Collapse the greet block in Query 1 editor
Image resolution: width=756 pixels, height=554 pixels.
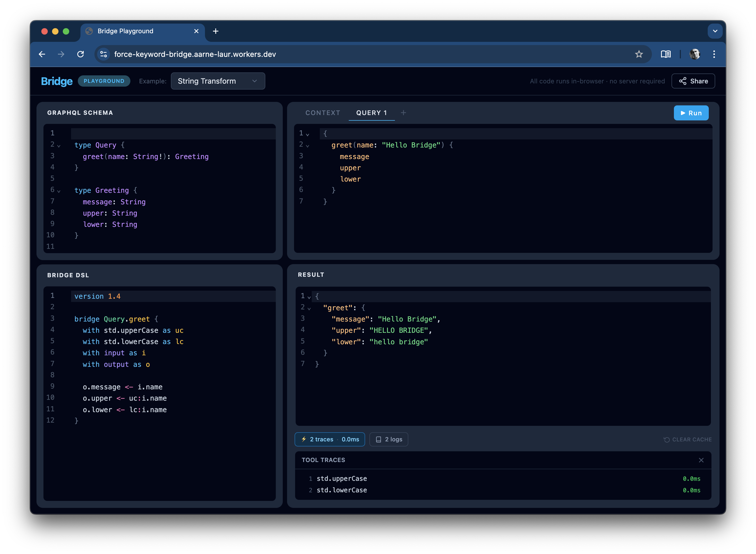tap(308, 145)
